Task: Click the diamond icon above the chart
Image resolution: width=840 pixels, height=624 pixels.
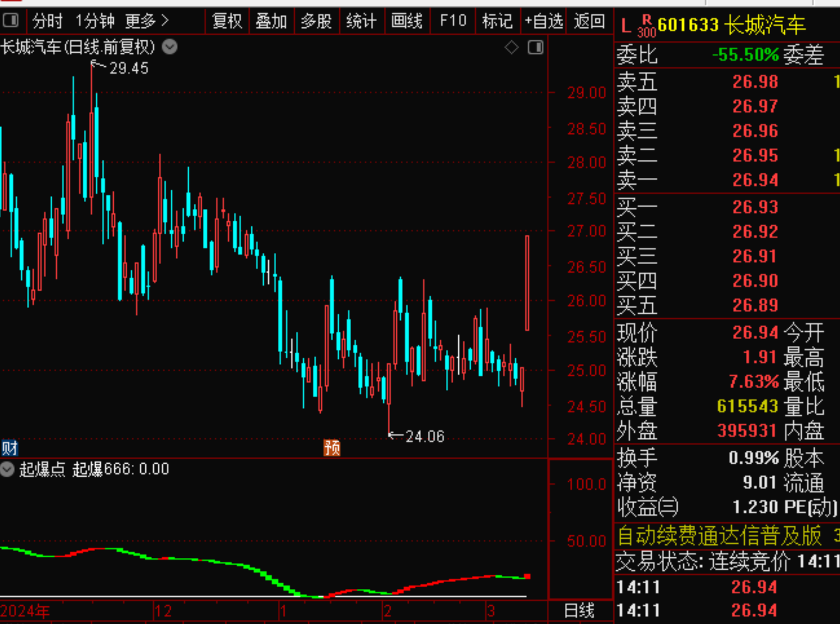Action: (511, 48)
